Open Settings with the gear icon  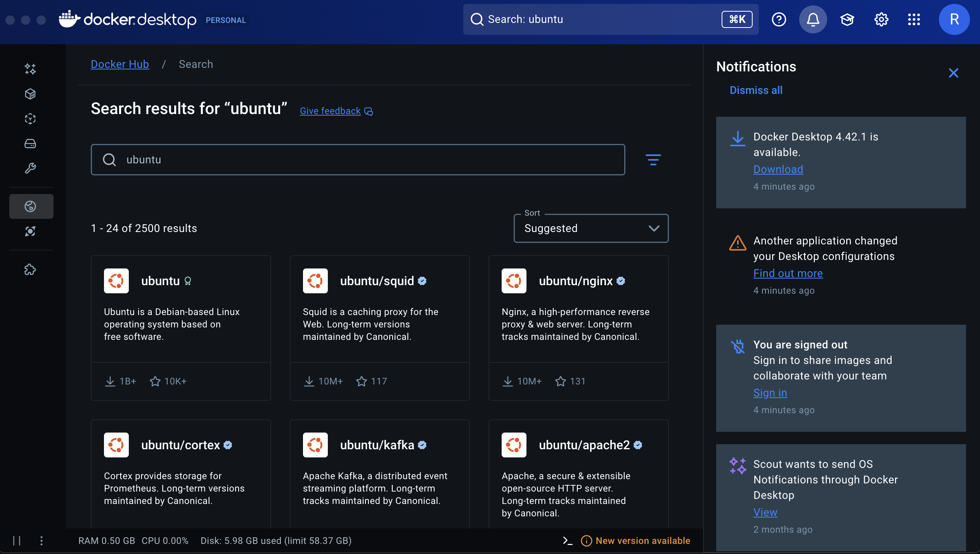click(x=880, y=19)
